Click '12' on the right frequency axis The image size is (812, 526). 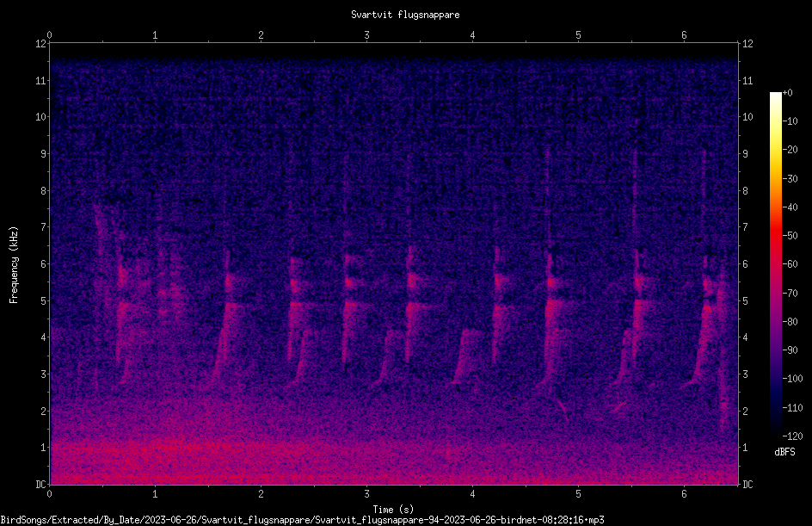747,44
